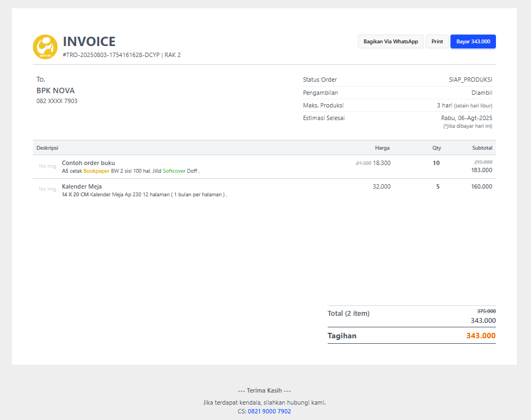
Task: Click the No Img thumbnail for Contoh order buku
Action: pos(47,166)
